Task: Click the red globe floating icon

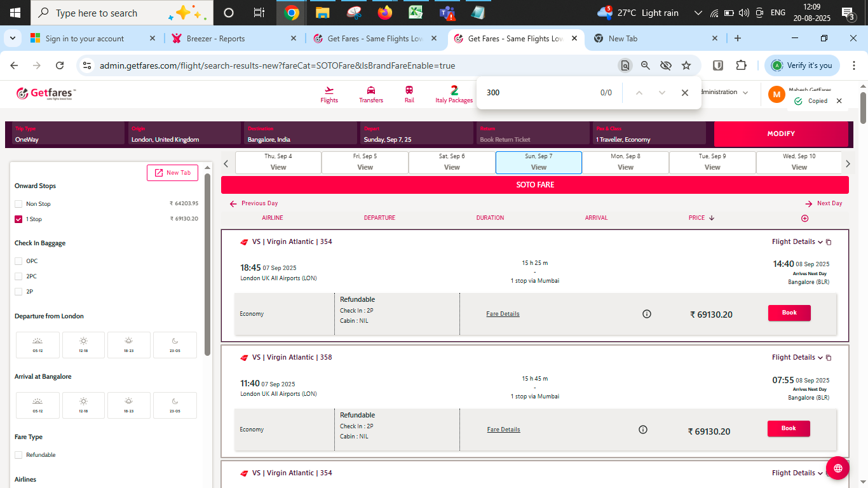Action: pos(837,468)
